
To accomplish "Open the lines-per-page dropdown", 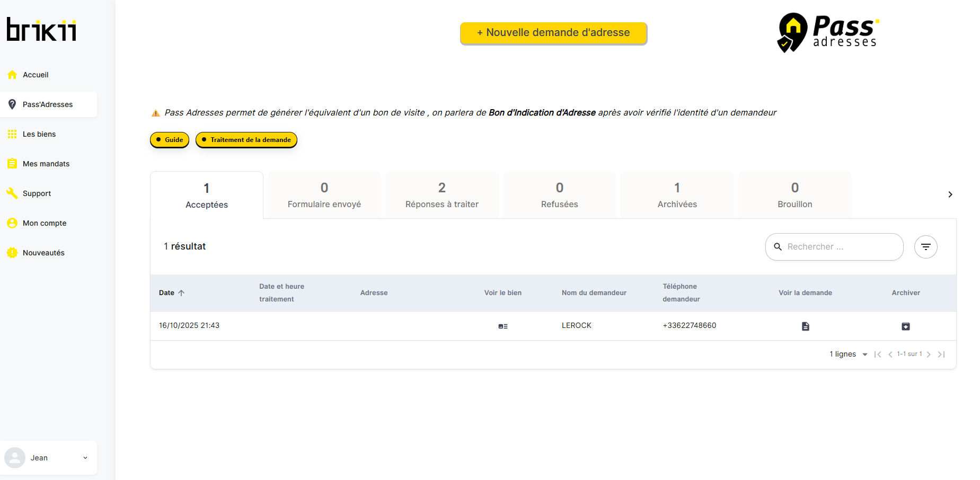I will point(849,354).
